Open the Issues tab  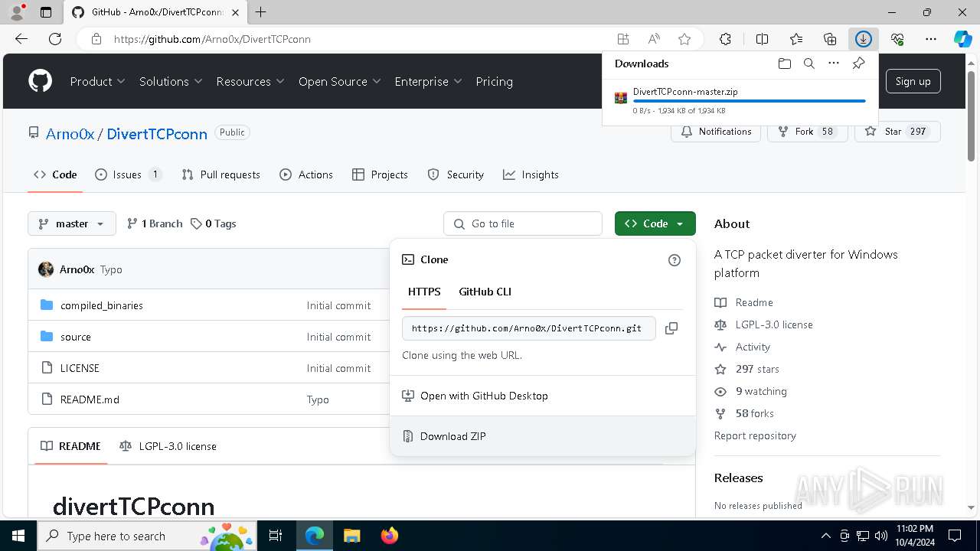(129, 174)
